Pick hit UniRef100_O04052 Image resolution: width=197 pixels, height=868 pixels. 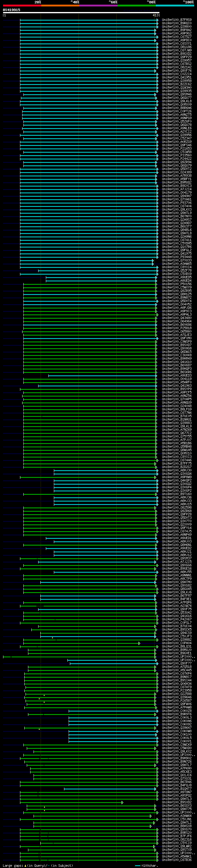[177, 304]
